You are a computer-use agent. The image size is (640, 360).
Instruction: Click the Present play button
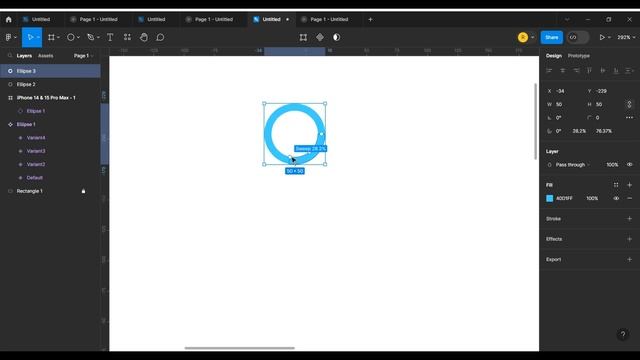point(602,37)
